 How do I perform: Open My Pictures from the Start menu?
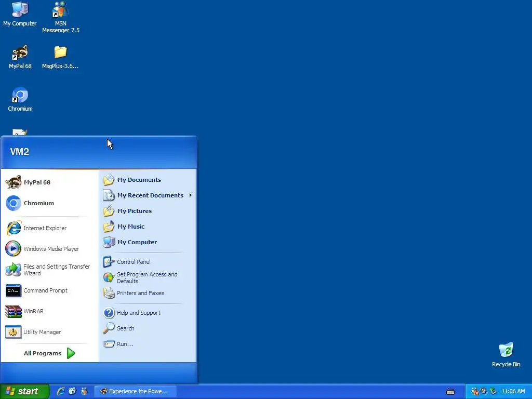(148, 211)
